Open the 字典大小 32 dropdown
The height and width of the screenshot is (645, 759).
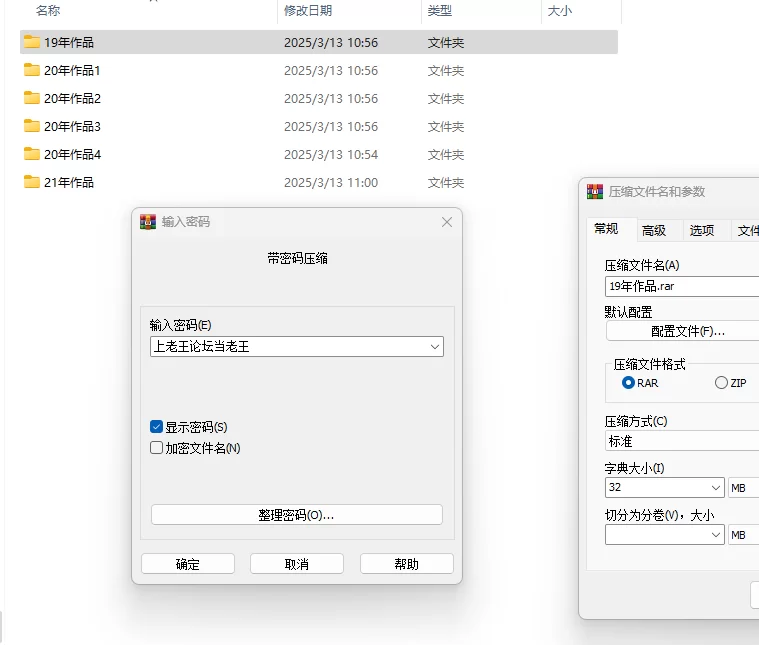click(716, 488)
